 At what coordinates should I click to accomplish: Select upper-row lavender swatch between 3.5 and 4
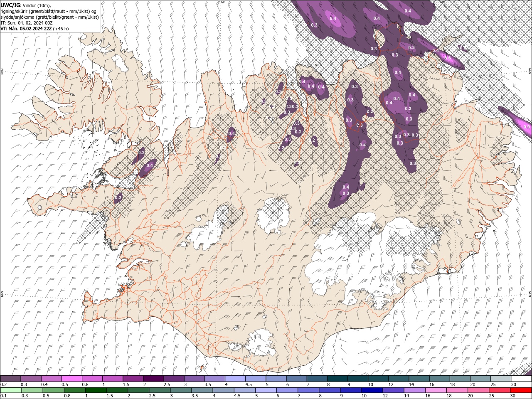(214, 379)
